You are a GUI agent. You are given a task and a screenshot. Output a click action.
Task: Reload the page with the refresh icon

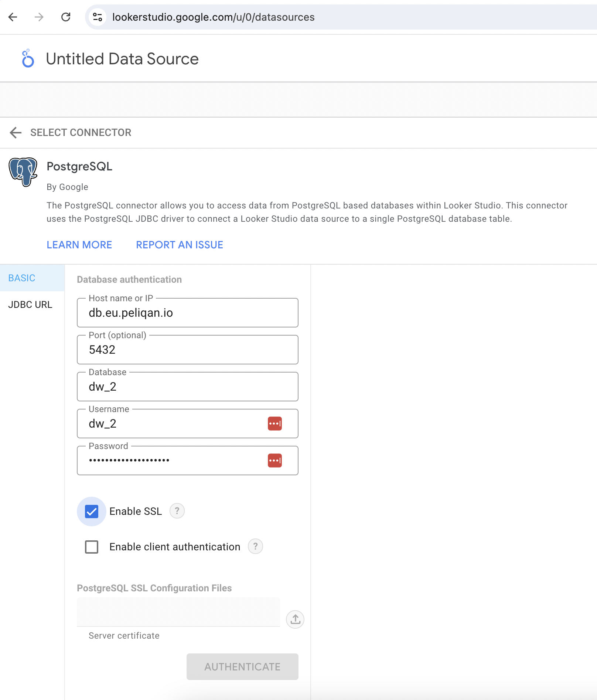[66, 17]
